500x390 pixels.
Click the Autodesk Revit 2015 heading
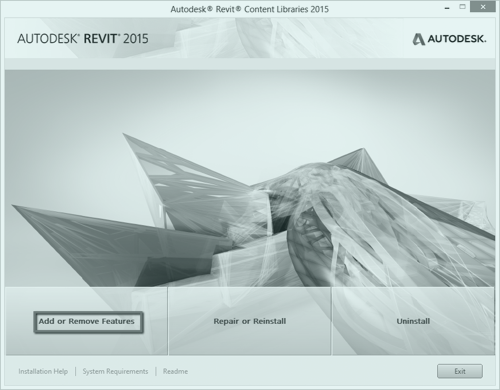coord(83,39)
